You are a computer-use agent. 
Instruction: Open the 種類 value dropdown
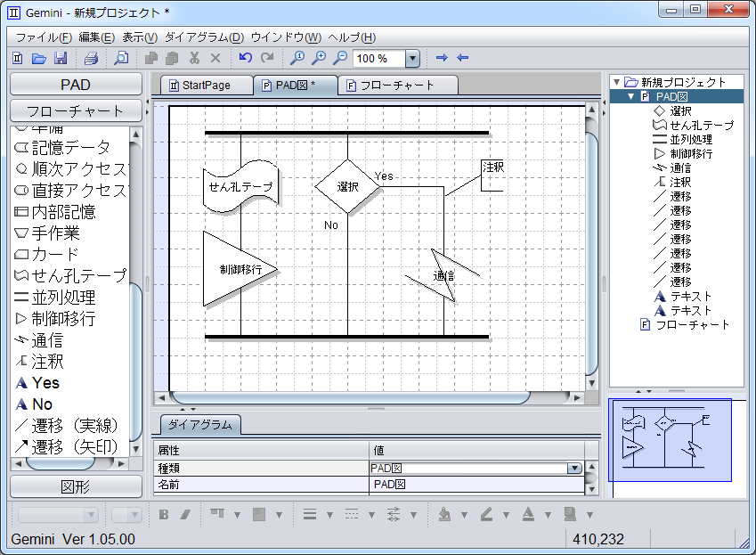574,469
